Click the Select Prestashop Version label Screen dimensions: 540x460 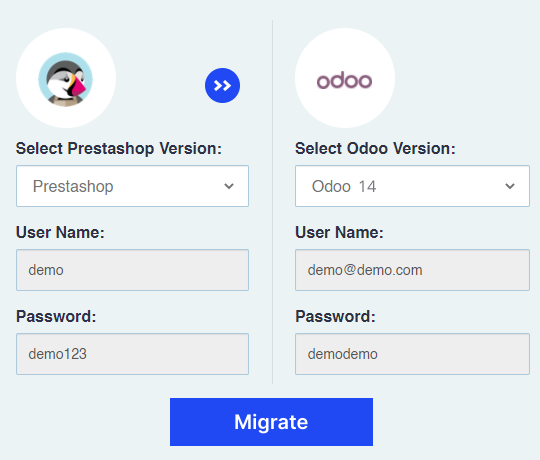click(119, 149)
